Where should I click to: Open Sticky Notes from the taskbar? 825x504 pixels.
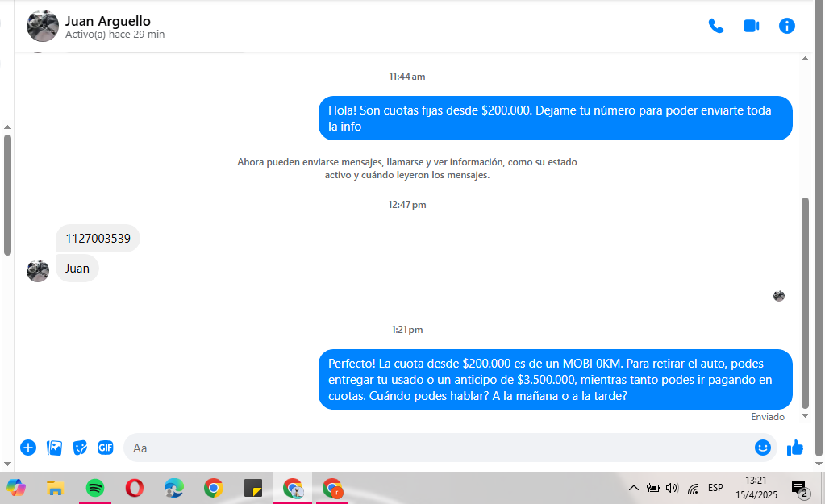253,488
